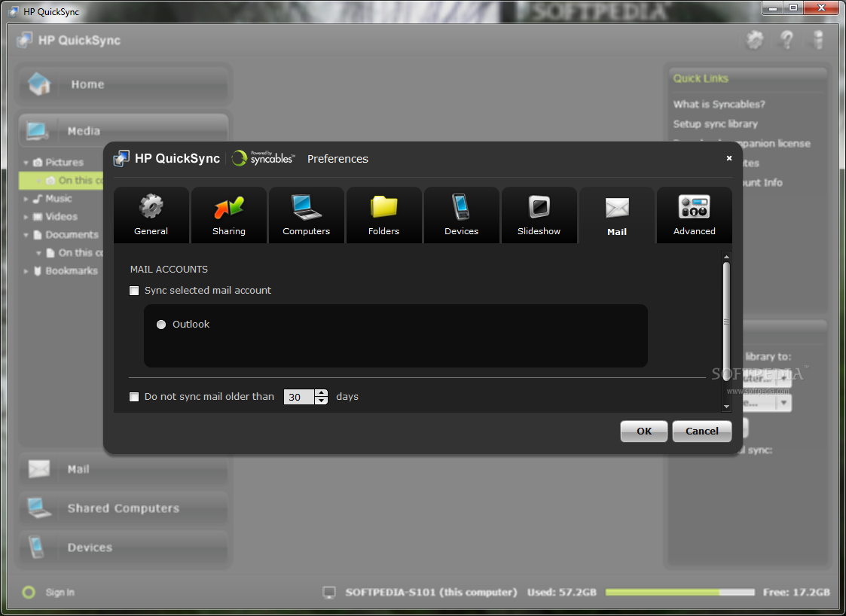Decrease days value with down stepper arrow
Image resolution: width=846 pixels, height=616 pixels.
(x=322, y=401)
